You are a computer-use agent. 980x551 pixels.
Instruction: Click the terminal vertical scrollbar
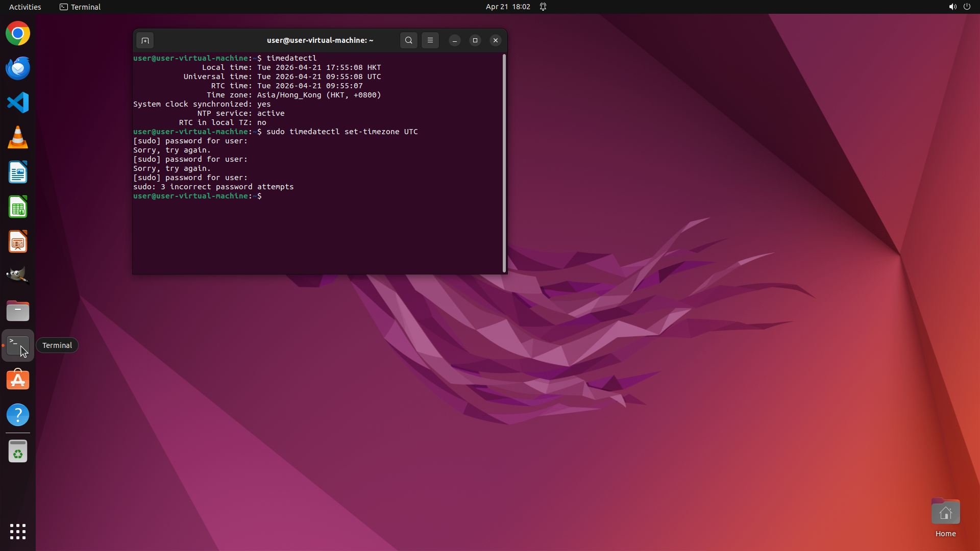504,163
